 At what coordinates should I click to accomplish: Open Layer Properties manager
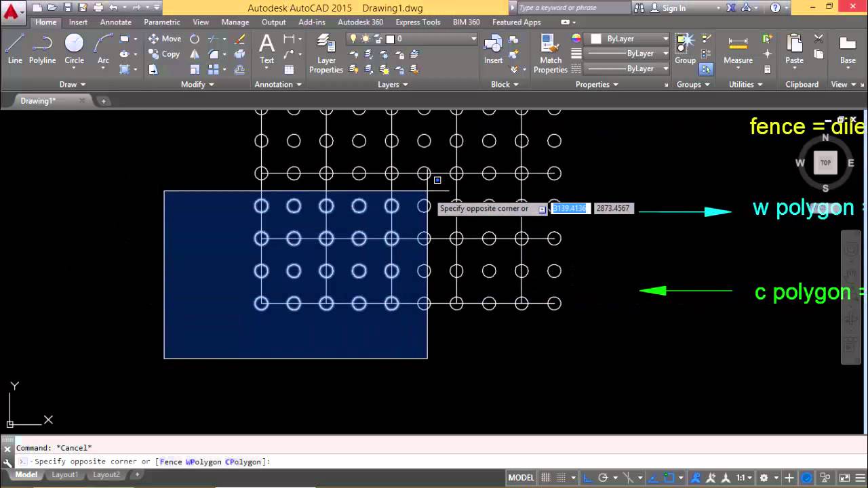pyautogui.click(x=326, y=53)
